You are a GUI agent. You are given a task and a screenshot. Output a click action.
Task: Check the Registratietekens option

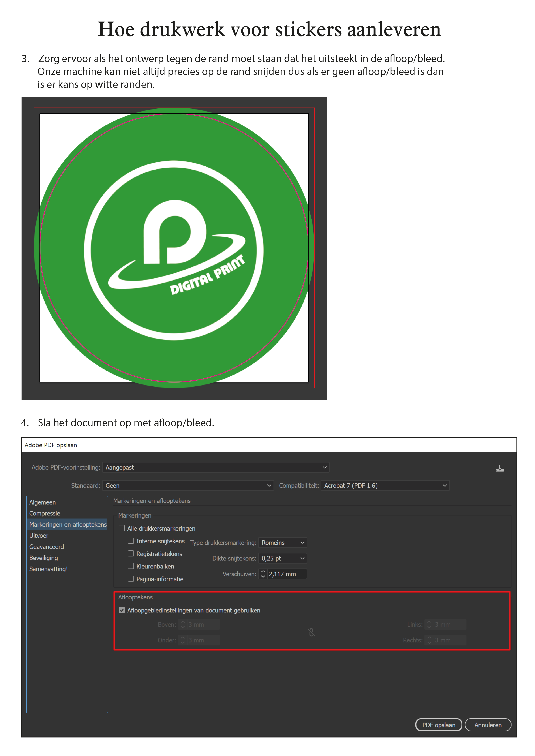coord(131,553)
